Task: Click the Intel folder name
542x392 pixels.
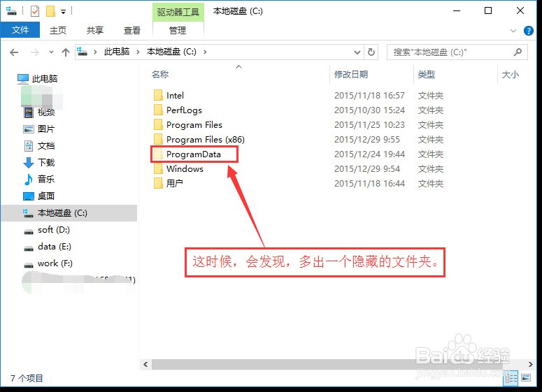Action: point(175,95)
